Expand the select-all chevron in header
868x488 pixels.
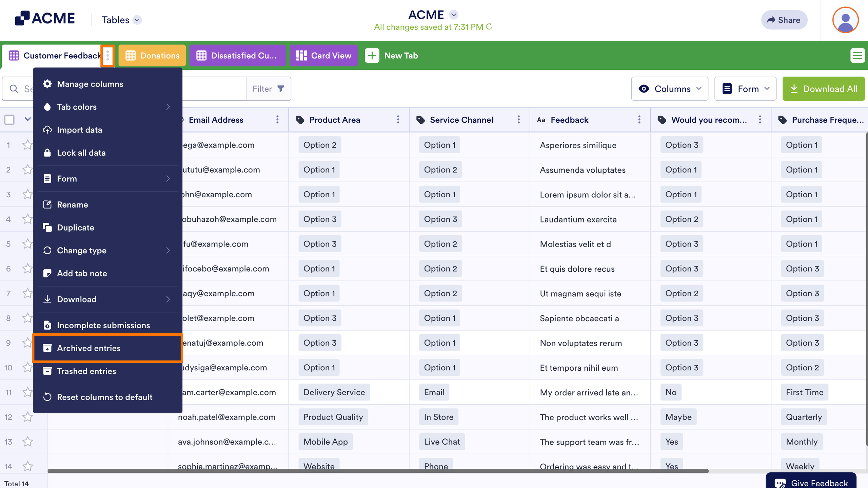click(27, 119)
